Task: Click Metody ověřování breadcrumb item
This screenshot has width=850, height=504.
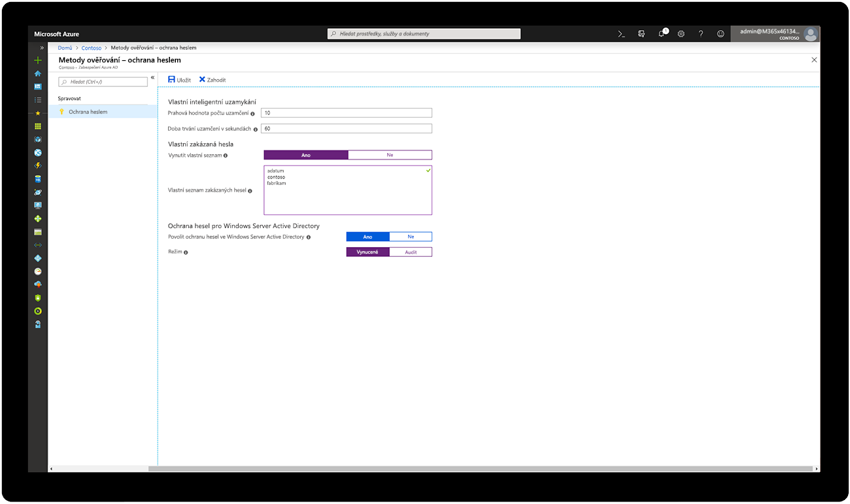Action: (154, 48)
